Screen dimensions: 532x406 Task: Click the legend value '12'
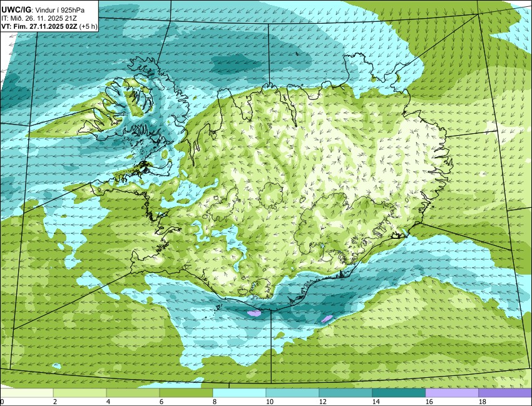[x=323, y=402]
